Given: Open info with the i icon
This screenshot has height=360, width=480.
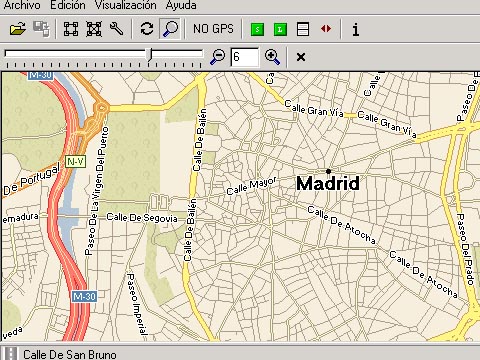Looking at the screenshot, I should (356, 29).
